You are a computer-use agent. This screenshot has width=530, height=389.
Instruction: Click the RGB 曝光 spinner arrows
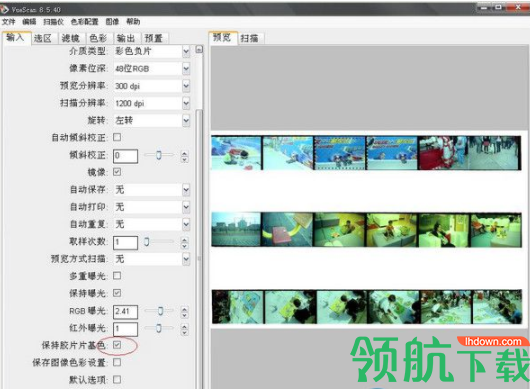tap(185, 312)
